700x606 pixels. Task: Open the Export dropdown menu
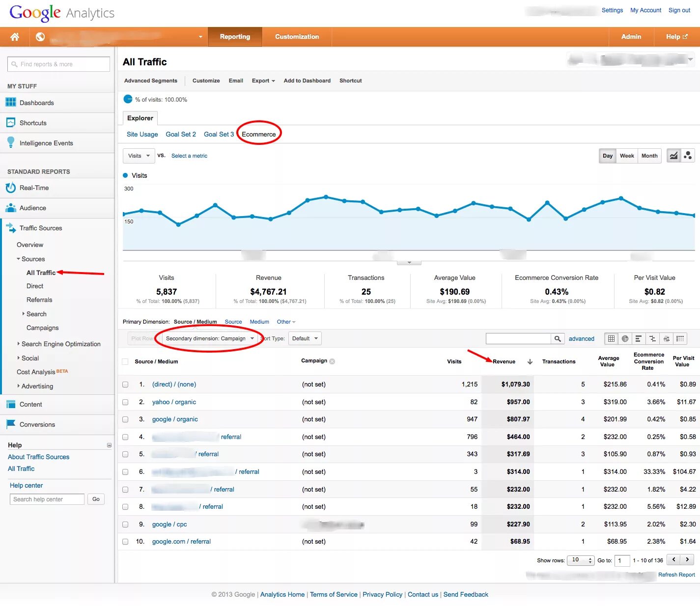(263, 81)
